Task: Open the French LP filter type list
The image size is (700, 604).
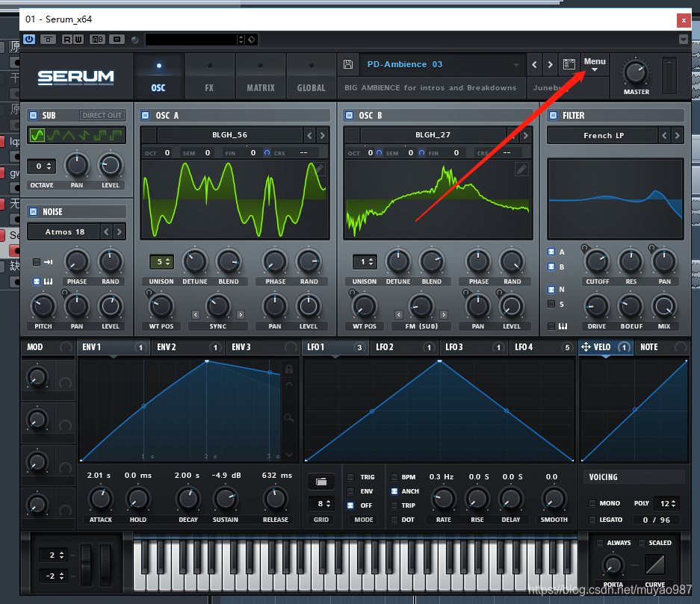Action: (x=603, y=135)
